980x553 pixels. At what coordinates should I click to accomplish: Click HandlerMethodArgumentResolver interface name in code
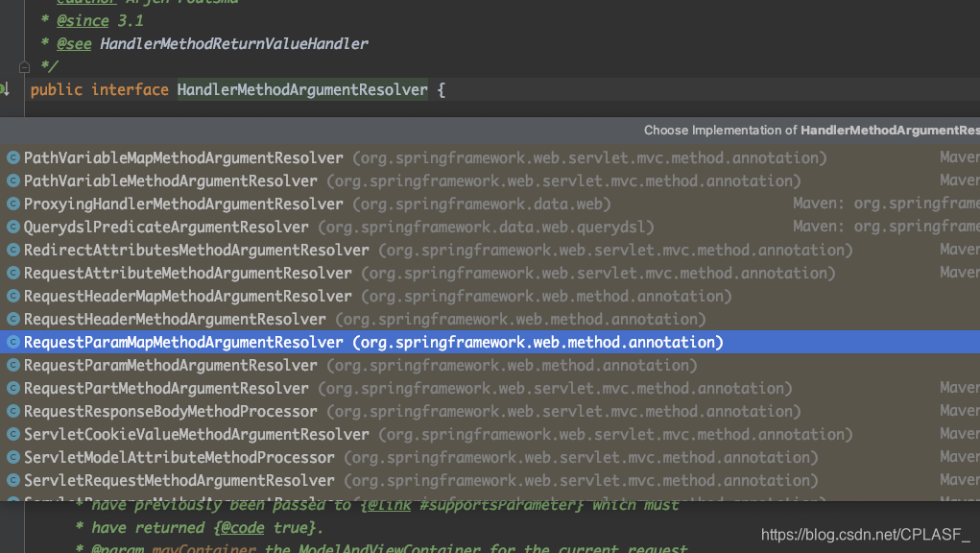pos(302,90)
